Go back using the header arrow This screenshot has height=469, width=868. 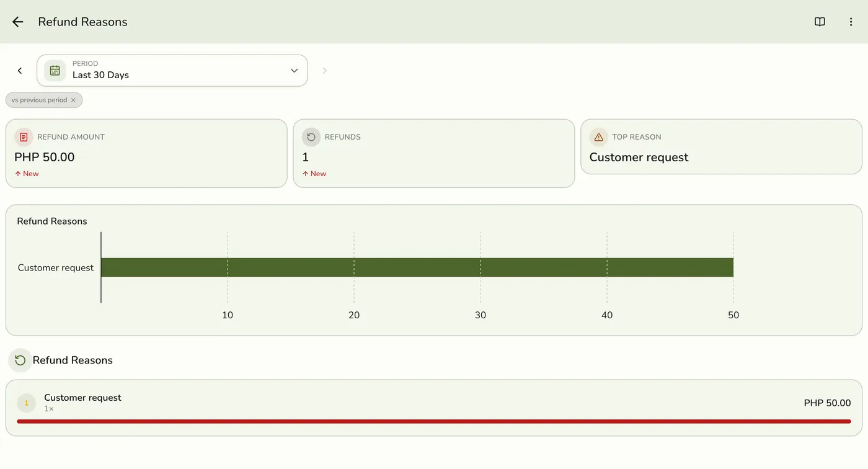(x=17, y=22)
